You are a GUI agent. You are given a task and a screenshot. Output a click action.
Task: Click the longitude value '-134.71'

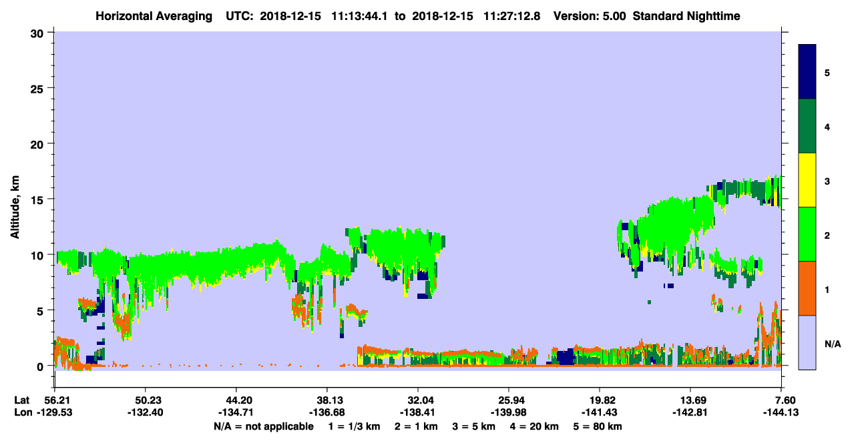pos(236,413)
